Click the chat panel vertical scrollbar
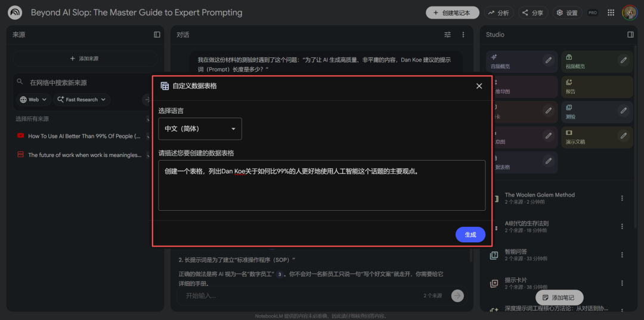This screenshot has height=320, width=644. (x=471, y=256)
